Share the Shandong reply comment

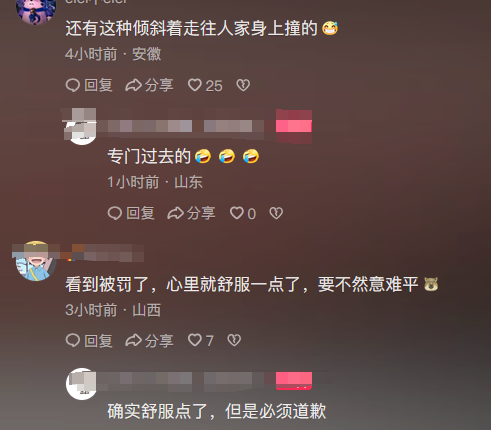click(191, 213)
